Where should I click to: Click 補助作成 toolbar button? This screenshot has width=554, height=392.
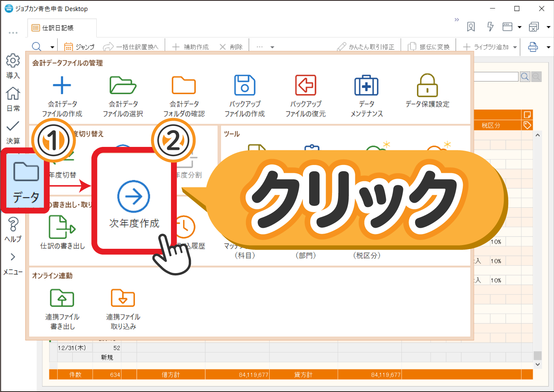click(x=190, y=47)
